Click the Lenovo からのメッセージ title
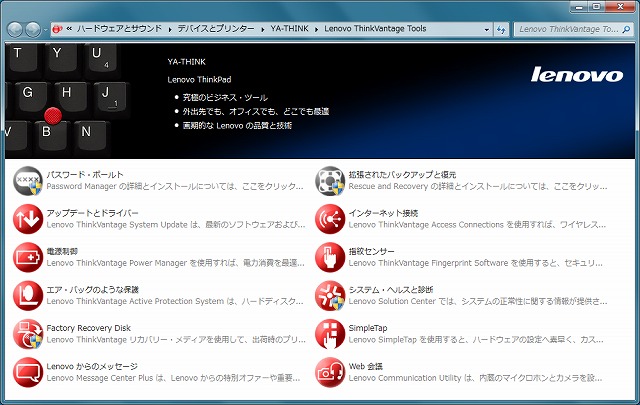640x405 pixels. (x=92, y=366)
